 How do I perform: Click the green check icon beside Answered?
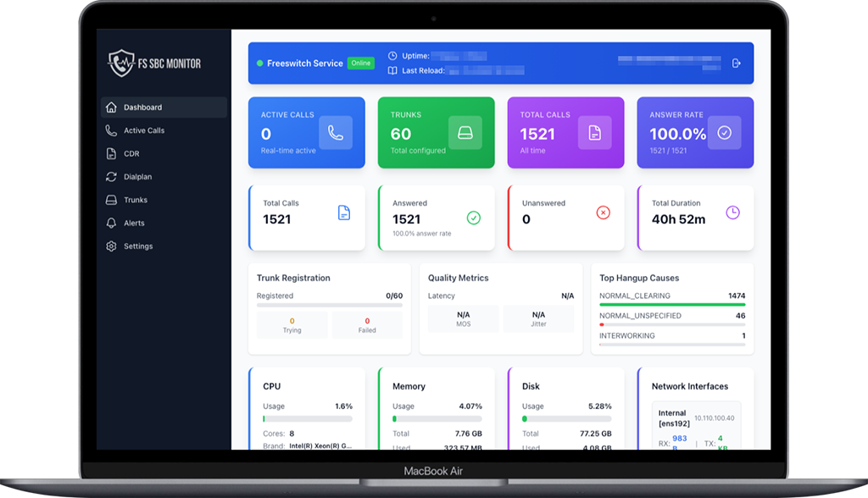click(474, 218)
